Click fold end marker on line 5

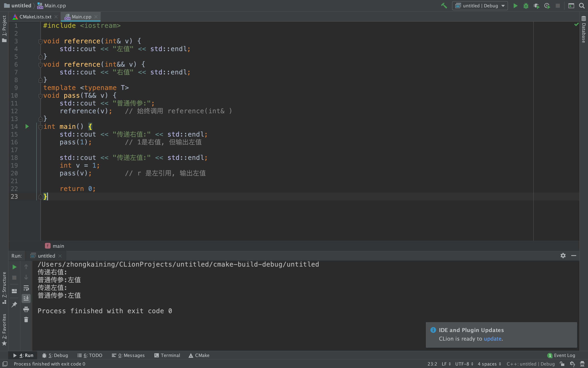pyautogui.click(x=41, y=57)
